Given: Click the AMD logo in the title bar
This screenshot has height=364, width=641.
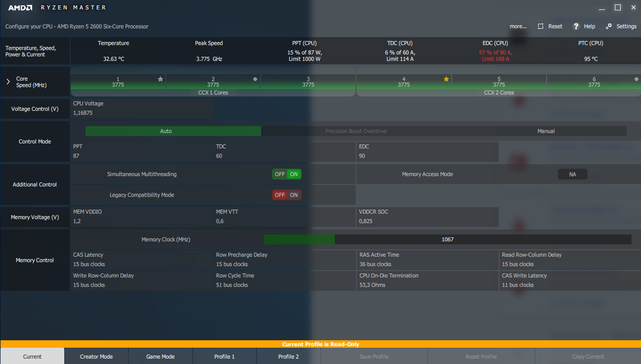Looking at the screenshot, I should pyautogui.click(x=20, y=7).
